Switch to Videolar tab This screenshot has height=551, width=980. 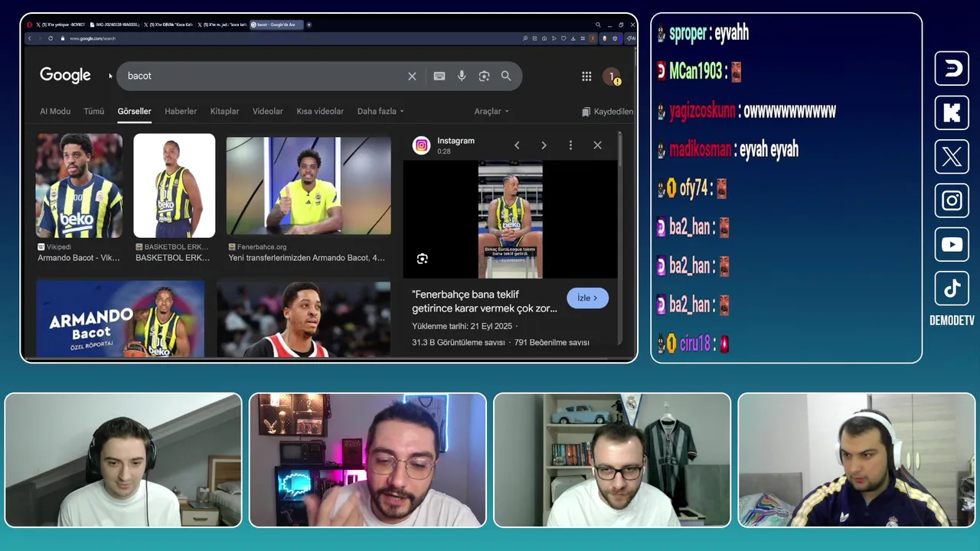point(268,111)
